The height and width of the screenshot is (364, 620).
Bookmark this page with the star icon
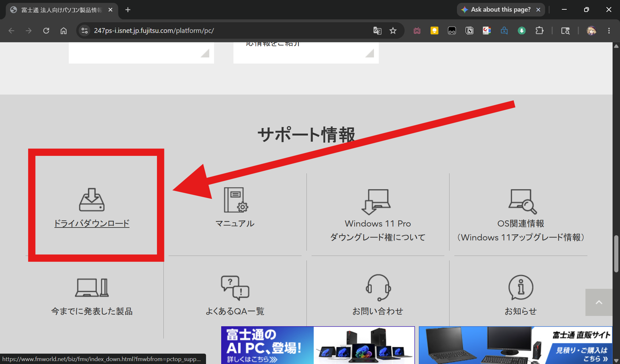(393, 31)
